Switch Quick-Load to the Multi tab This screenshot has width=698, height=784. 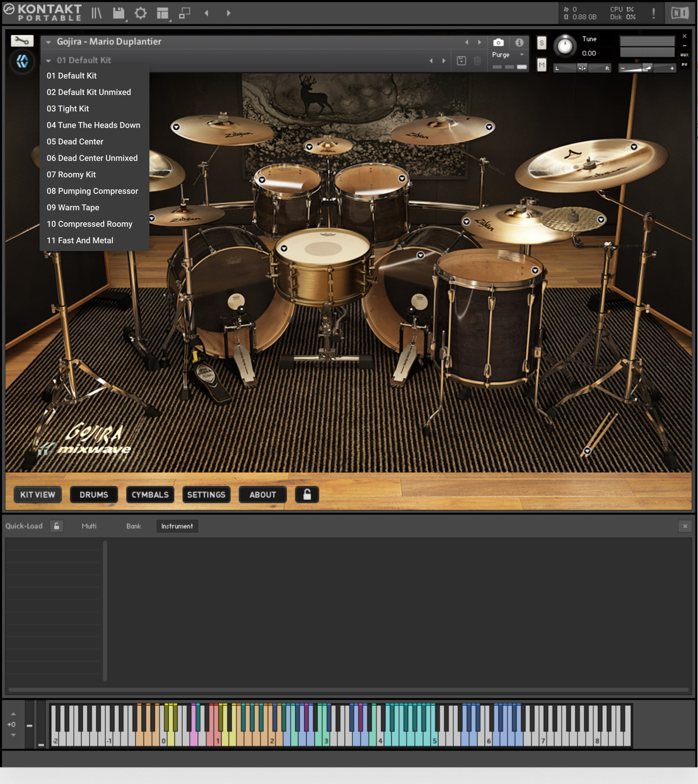pos(89,526)
